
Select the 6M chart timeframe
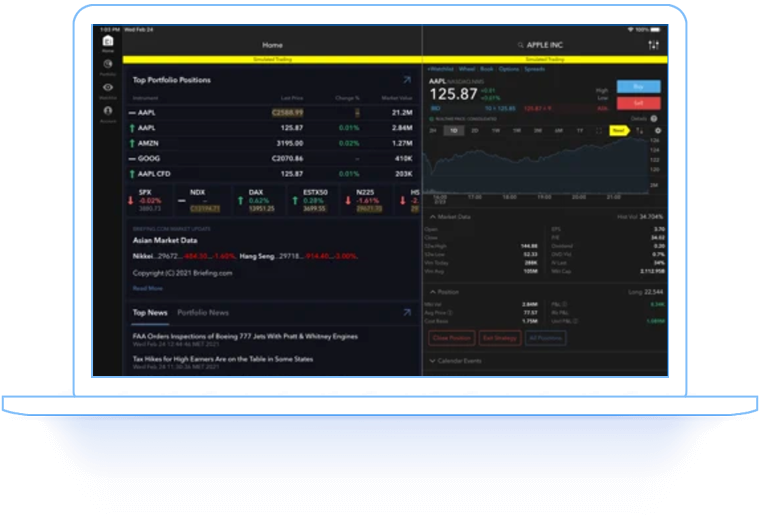(558, 131)
